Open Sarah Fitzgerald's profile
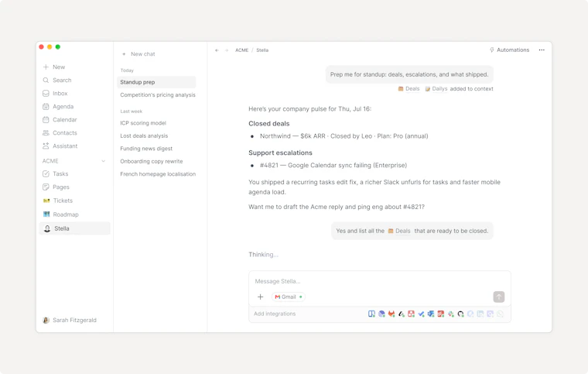The width and height of the screenshot is (588, 374). pos(70,321)
